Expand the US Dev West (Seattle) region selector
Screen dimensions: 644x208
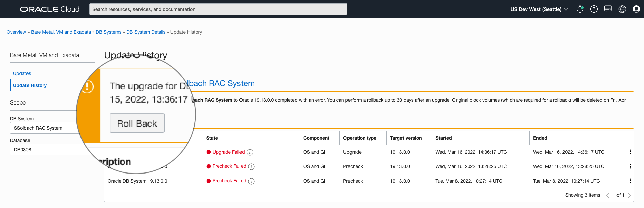539,9
